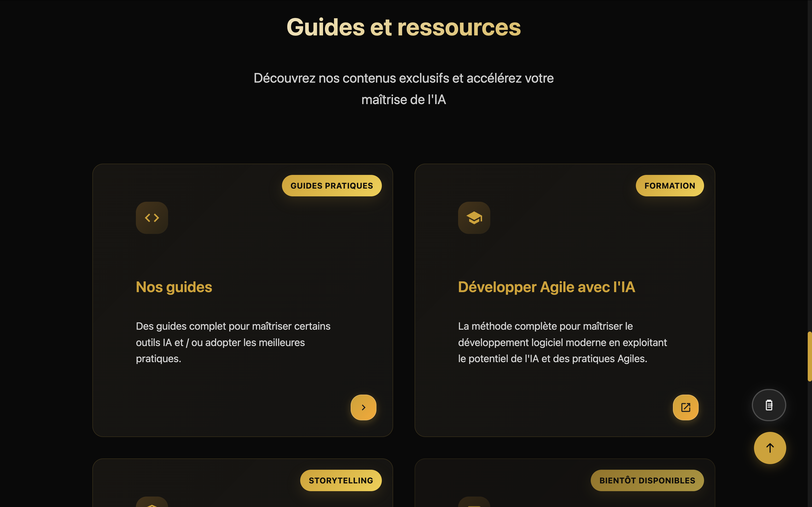
Task: Click the GUIDES PRATIQUES badge
Action: click(332, 185)
